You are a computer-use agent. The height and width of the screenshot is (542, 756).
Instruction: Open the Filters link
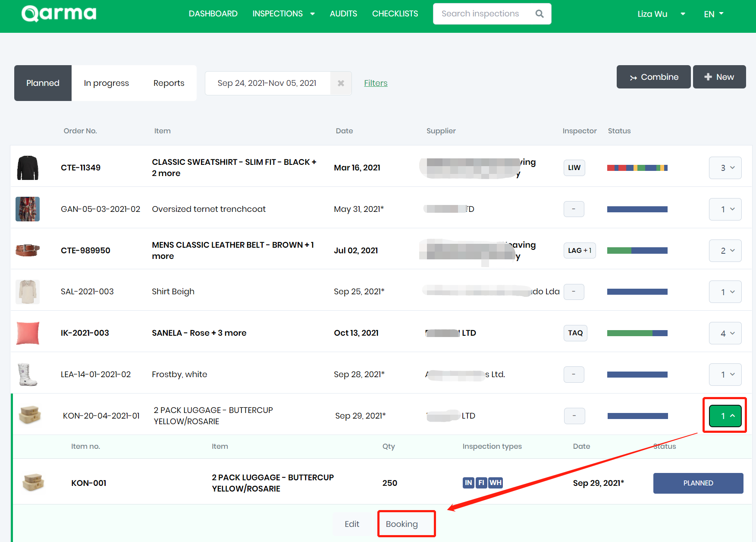[x=376, y=83]
